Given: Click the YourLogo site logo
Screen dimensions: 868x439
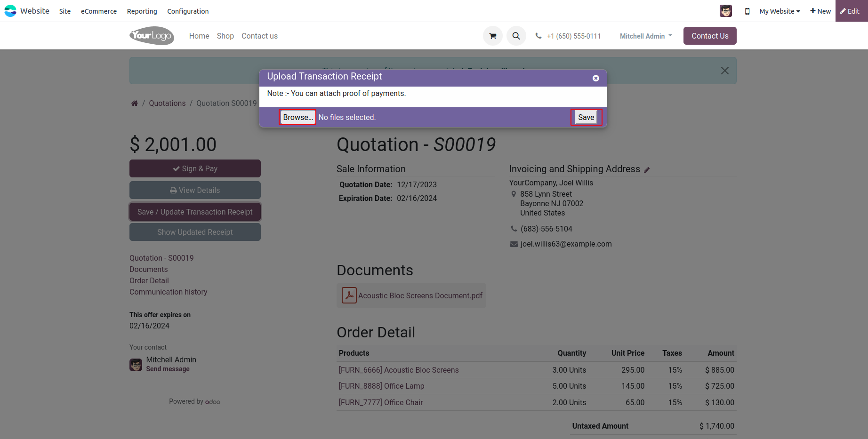Looking at the screenshot, I should point(152,36).
